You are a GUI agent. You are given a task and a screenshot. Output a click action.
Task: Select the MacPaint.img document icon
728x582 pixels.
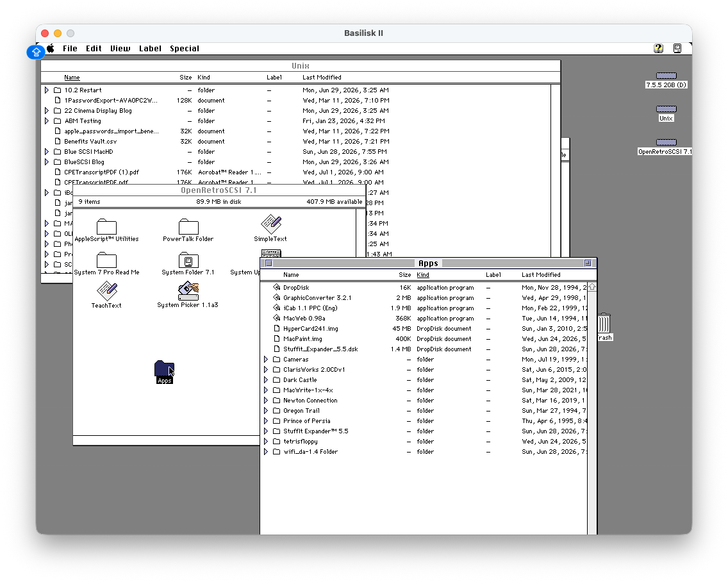(277, 338)
